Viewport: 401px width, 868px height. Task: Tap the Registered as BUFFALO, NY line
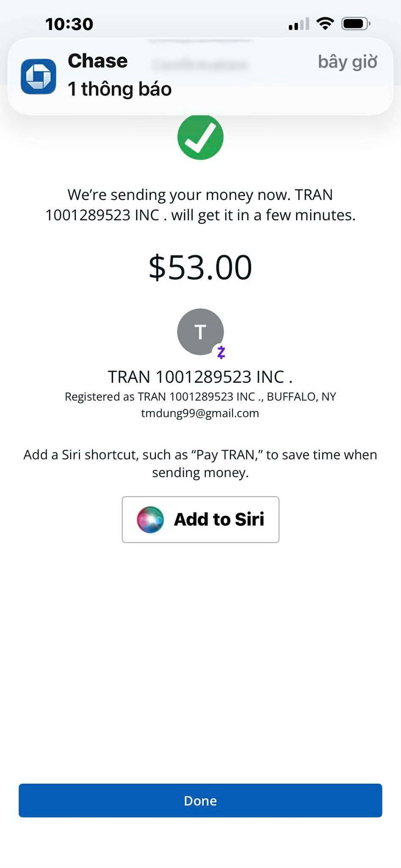point(200,397)
